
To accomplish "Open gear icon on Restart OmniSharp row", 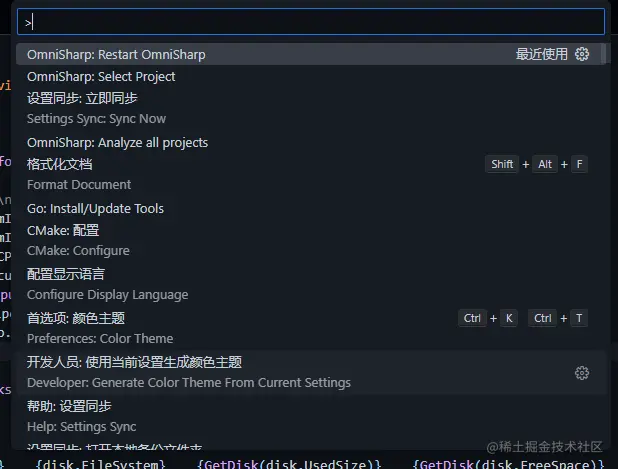I will point(582,54).
